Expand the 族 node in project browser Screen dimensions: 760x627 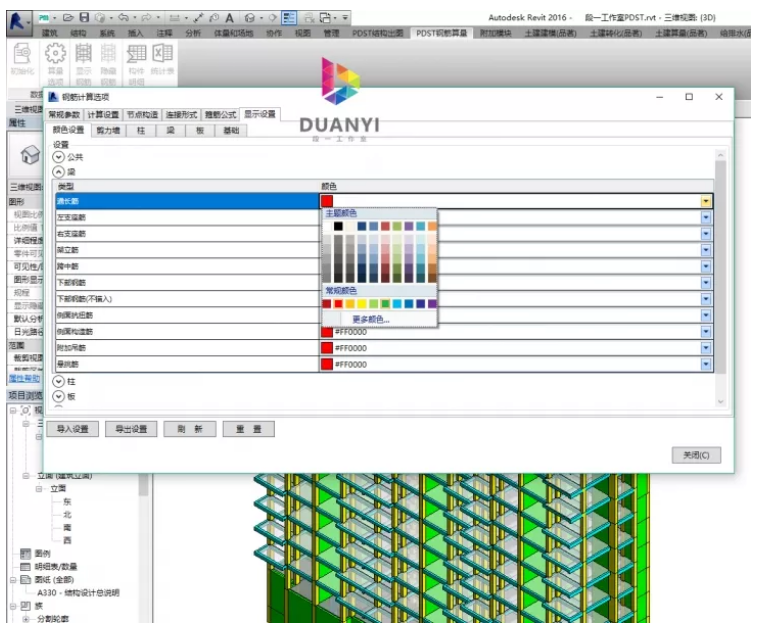13,606
